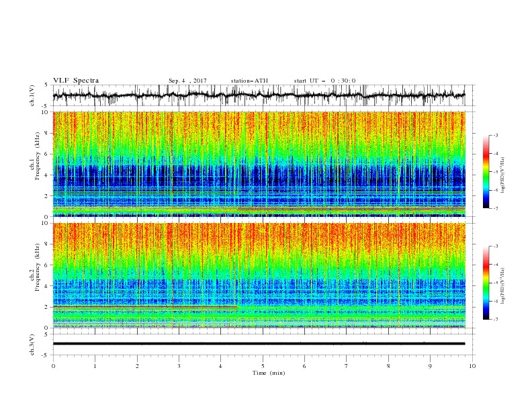Click the ch.3 flat black waveform trace
The height and width of the screenshot is (411, 532).
[x=259, y=344]
